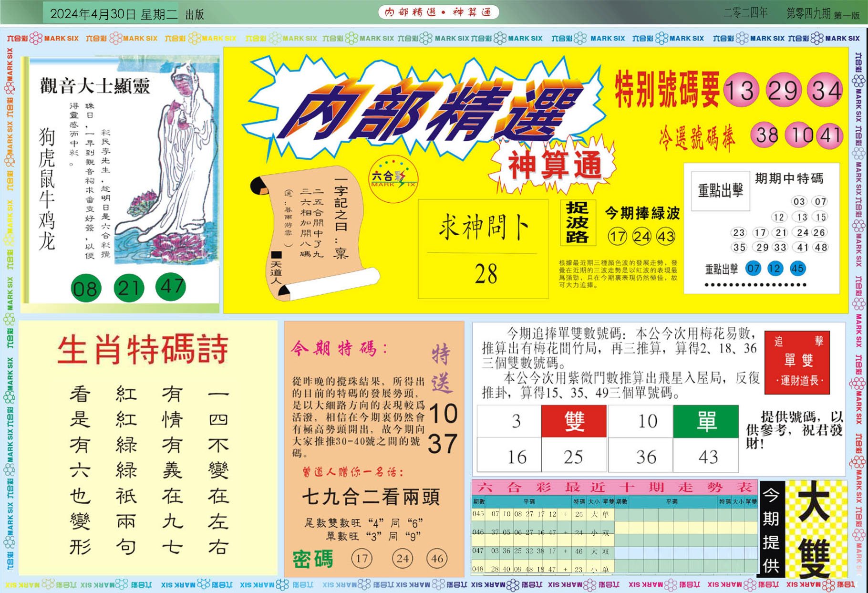Click the pink ball numbered 13
The image size is (868, 593).
coord(741,90)
